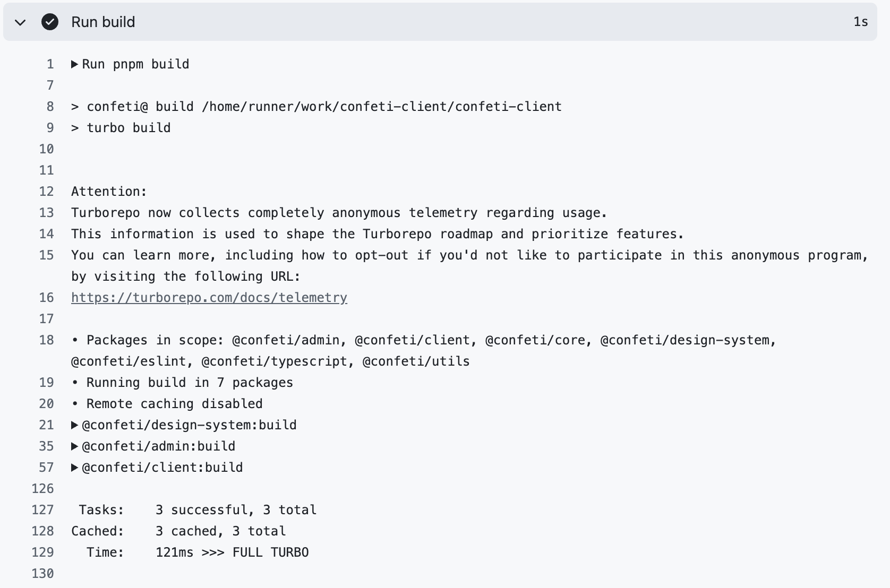Image resolution: width=890 pixels, height=588 pixels.
Task: Click the last line number 130
Action: click(43, 574)
